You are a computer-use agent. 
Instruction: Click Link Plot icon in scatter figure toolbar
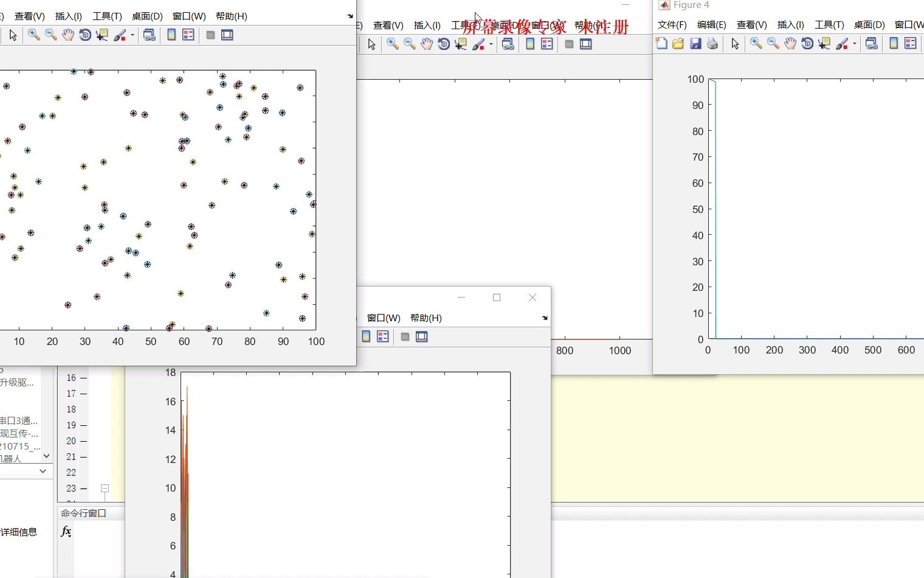coord(149,35)
